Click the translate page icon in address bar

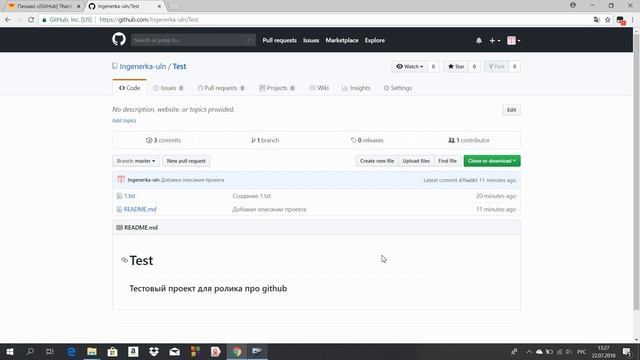click(596, 20)
